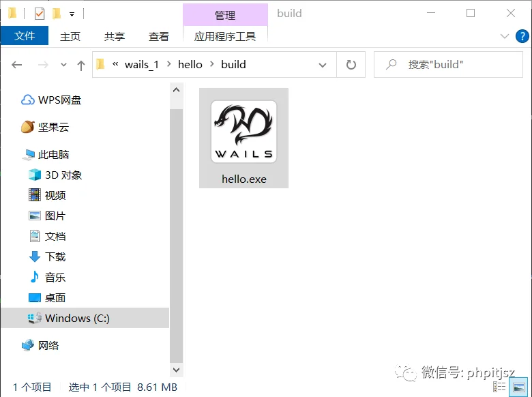This screenshot has height=397, width=532.
Task: Click the navigation pane scrollbar thumb
Action: coord(176,236)
